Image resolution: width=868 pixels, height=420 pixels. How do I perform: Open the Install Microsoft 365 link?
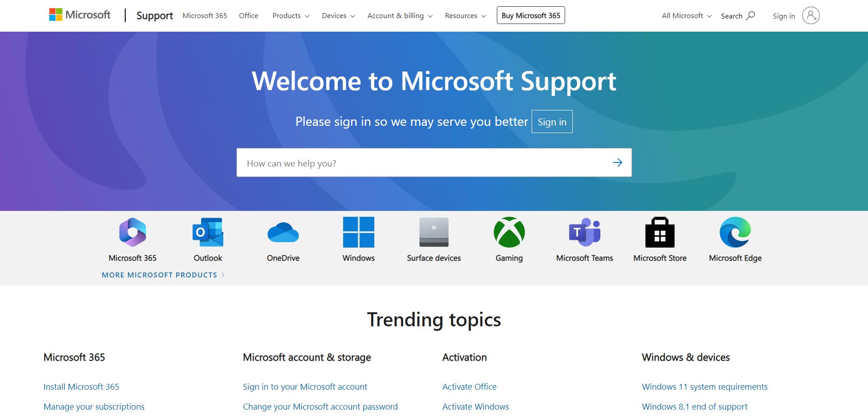click(x=81, y=387)
